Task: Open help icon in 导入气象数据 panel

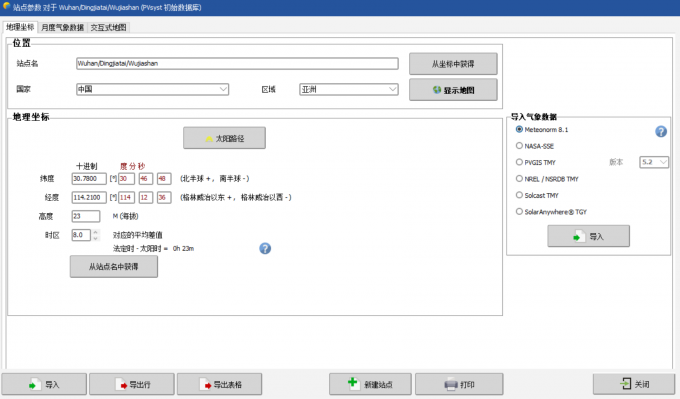Action: [x=661, y=131]
